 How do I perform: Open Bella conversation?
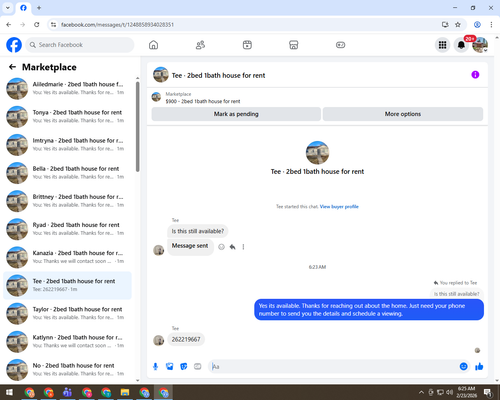point(67,173)
